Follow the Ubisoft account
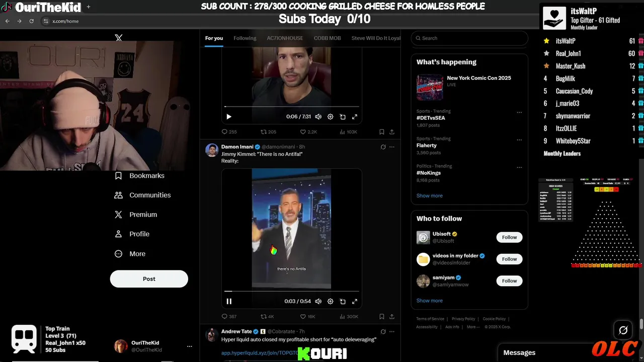Viewport: 644px width, 362px height. (509, 237)
